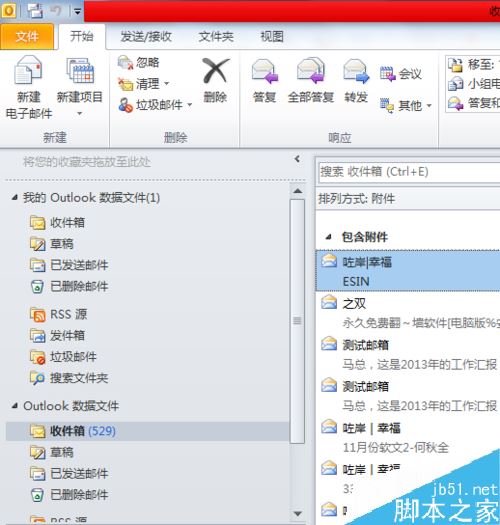Click the Undo quick access icon
The image size is (500, 525).
(x=56, y=11)
